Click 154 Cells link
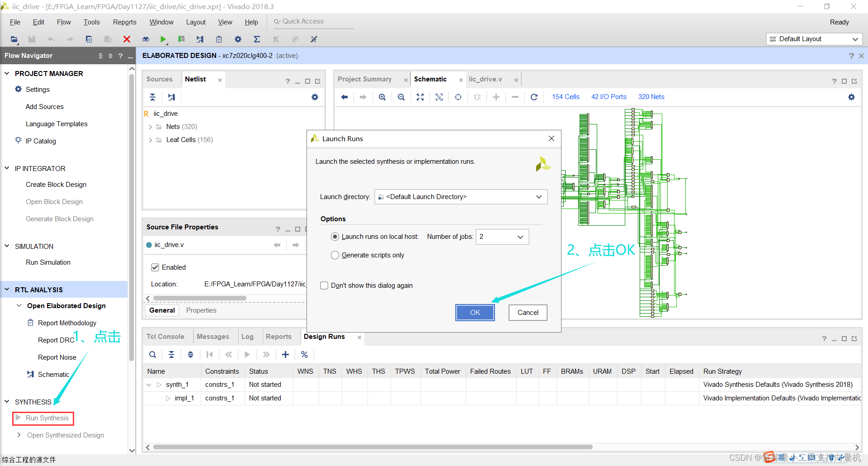868x466 pixels. (566, 97)
